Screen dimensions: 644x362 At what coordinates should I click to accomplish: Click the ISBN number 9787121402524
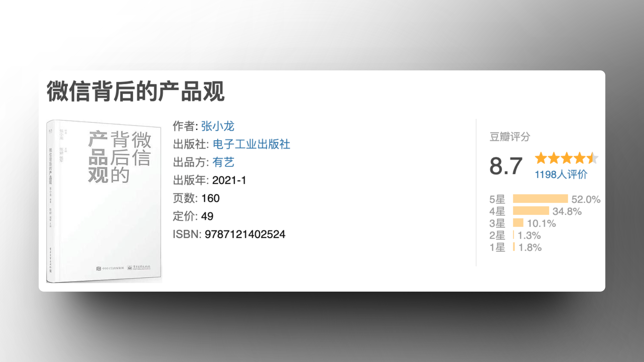[x=246, y=235]
